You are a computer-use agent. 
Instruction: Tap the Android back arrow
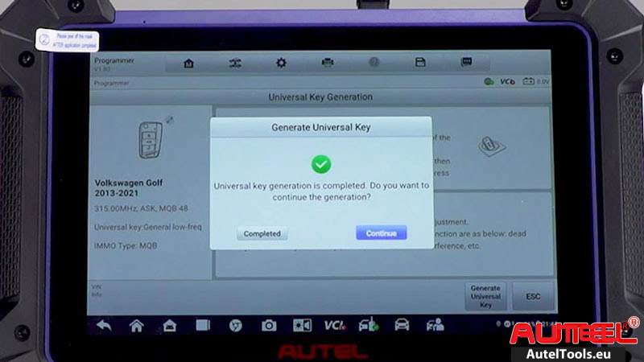click(x=104, y=325)
